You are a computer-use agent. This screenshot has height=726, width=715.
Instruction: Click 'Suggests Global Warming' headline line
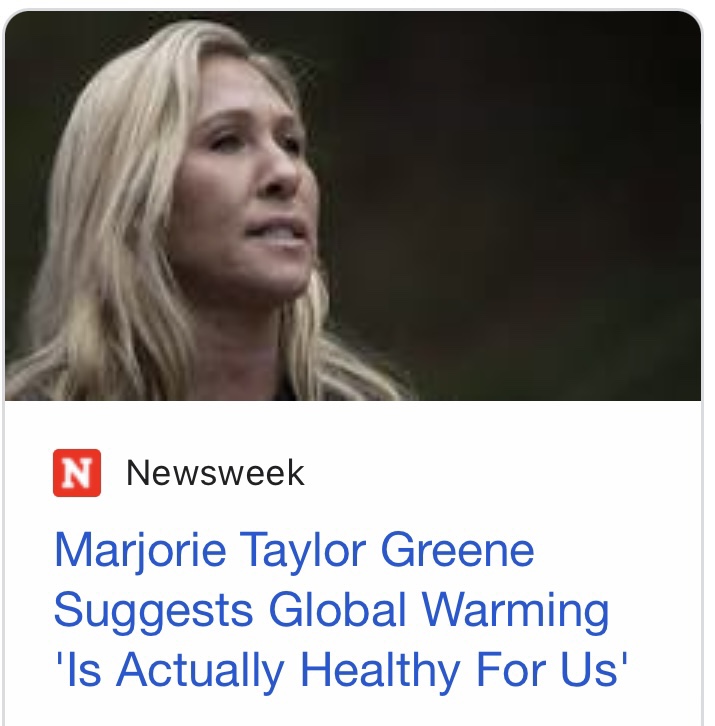[332, 610]
